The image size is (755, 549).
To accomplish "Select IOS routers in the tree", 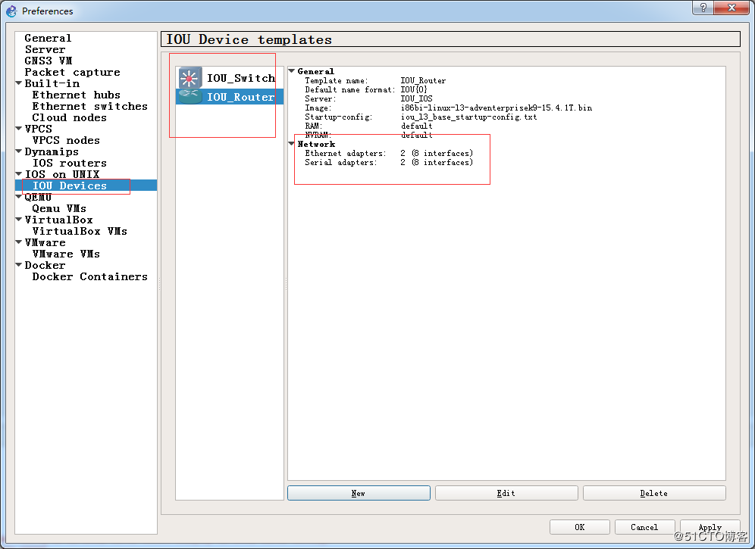I will pyautogui.click(x=69, y=163).
